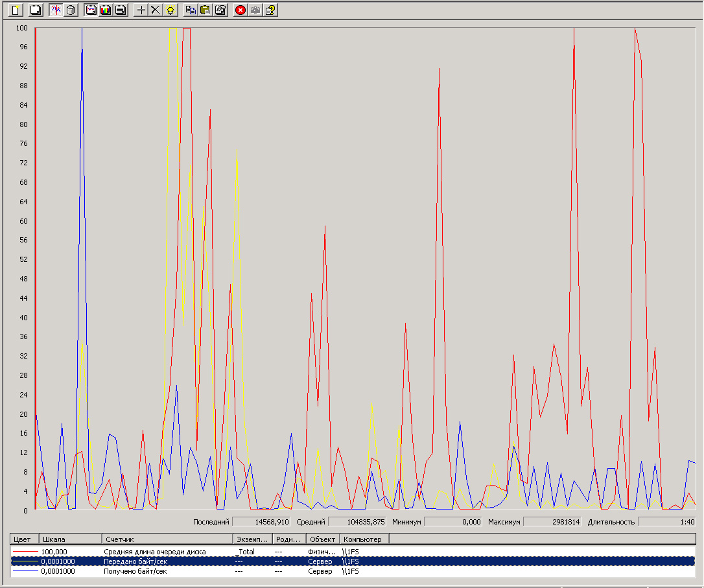Switch to the histogram view
This screenshot has width=704, height=588.
pos(106,10)
